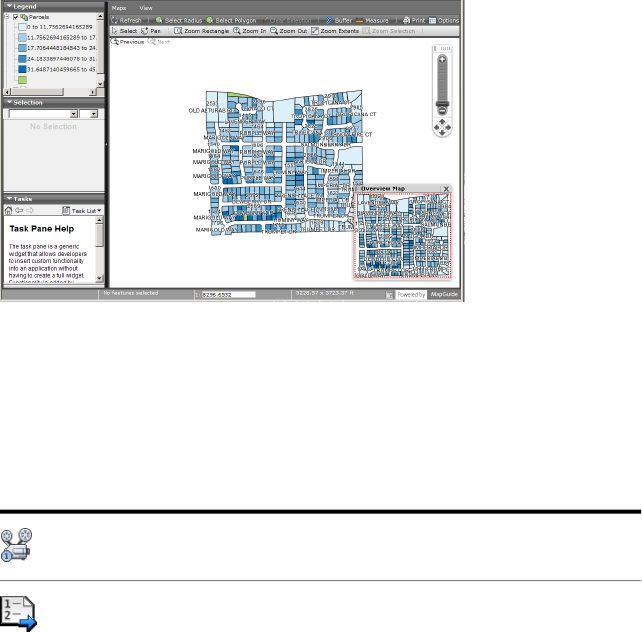Click the Task Pane Help heading
This screenshot has height=632, width=642.
42,229
